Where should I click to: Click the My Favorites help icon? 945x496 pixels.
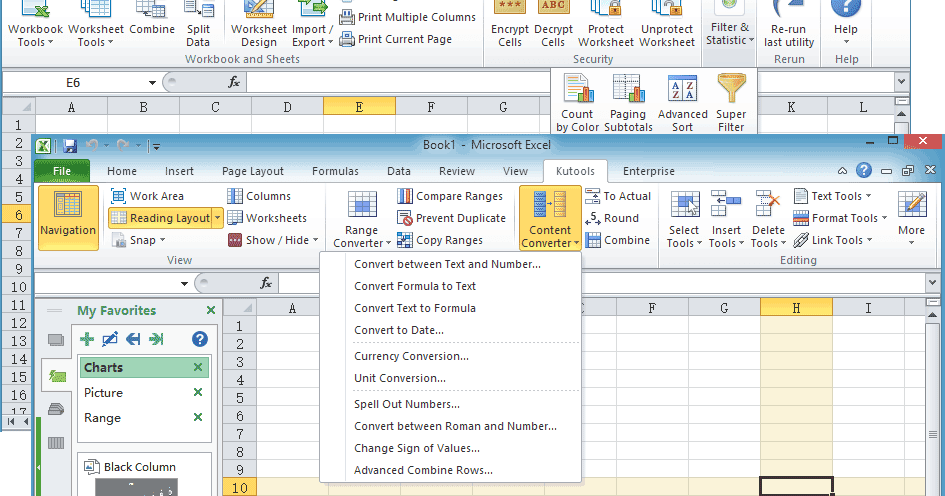[x=199, y=339]
